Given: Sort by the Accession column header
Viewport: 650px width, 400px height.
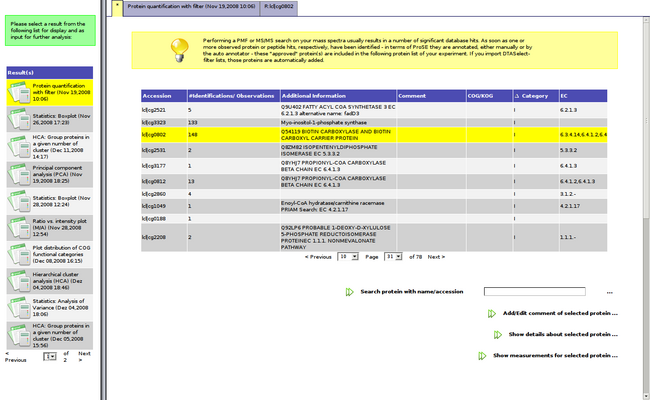Looking at the screenshot, I should coord(164,96).
